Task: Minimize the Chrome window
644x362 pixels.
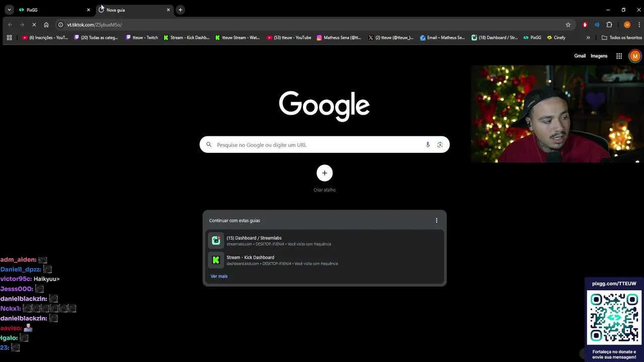Action: coord(608,10)
